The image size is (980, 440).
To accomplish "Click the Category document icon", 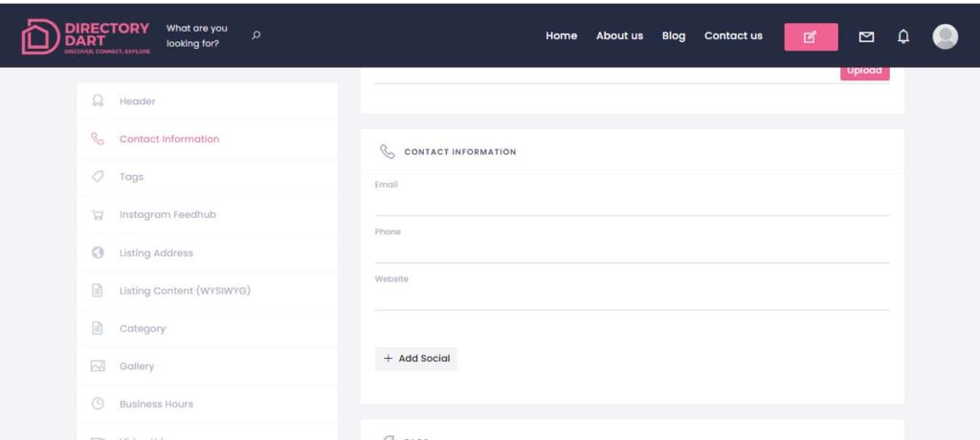I will 97,328.
